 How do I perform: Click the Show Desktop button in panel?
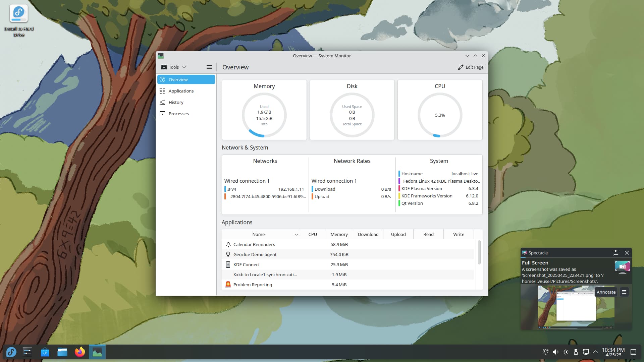633,352
